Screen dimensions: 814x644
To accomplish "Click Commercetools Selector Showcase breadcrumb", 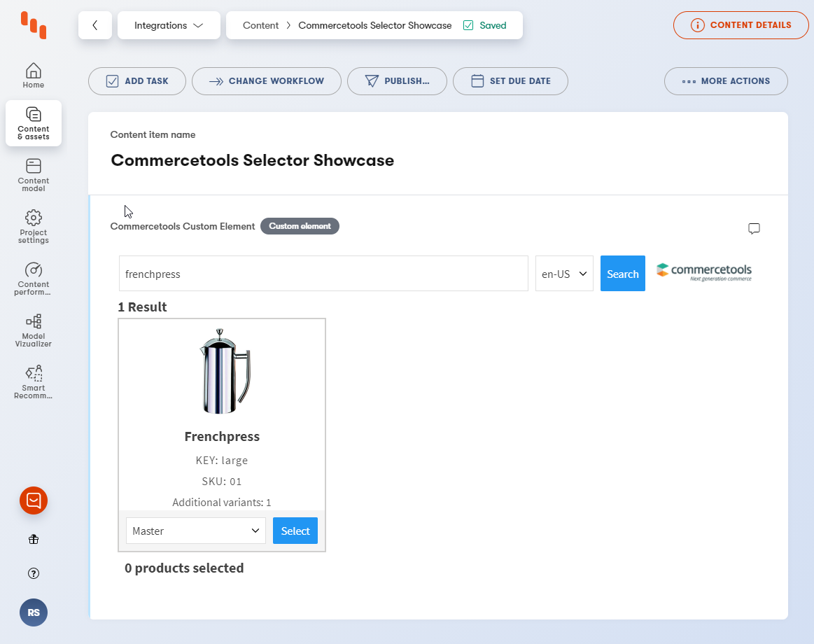I will [x=375, y=25].
